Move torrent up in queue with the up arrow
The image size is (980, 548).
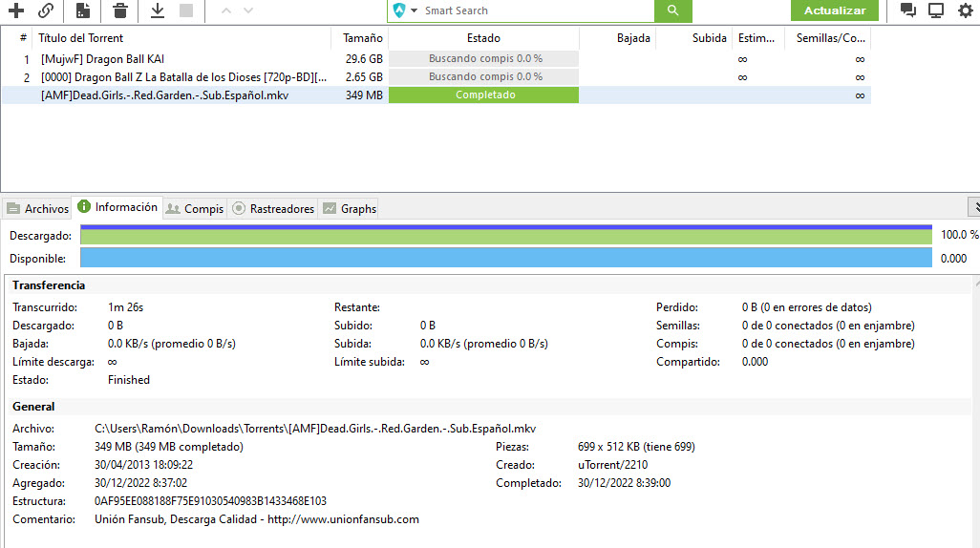pos(226,11)
